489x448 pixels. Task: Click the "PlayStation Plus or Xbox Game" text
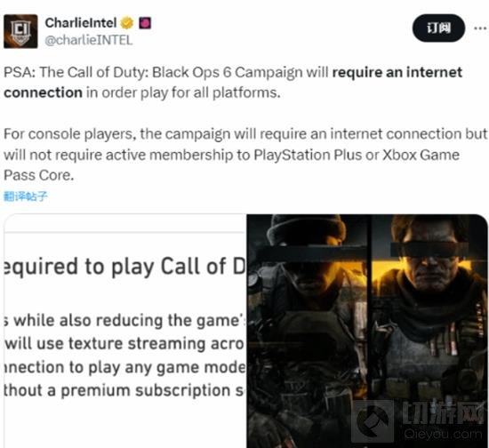[x=357, y=155]
